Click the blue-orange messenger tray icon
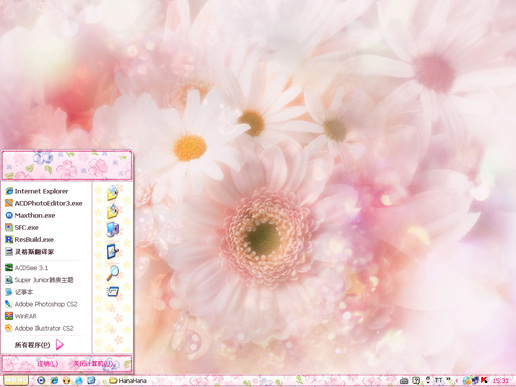 point(467,380)
